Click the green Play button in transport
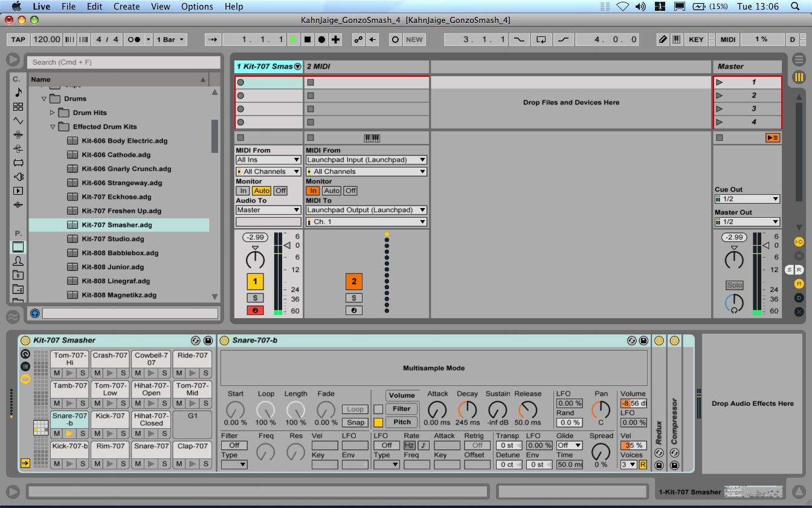 click(293, 39)
